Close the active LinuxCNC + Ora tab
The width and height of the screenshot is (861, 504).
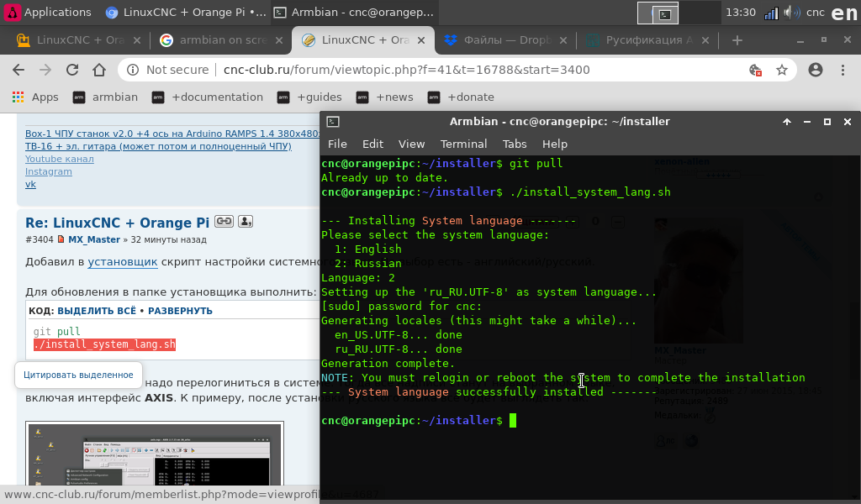click(x=421, y=40)
